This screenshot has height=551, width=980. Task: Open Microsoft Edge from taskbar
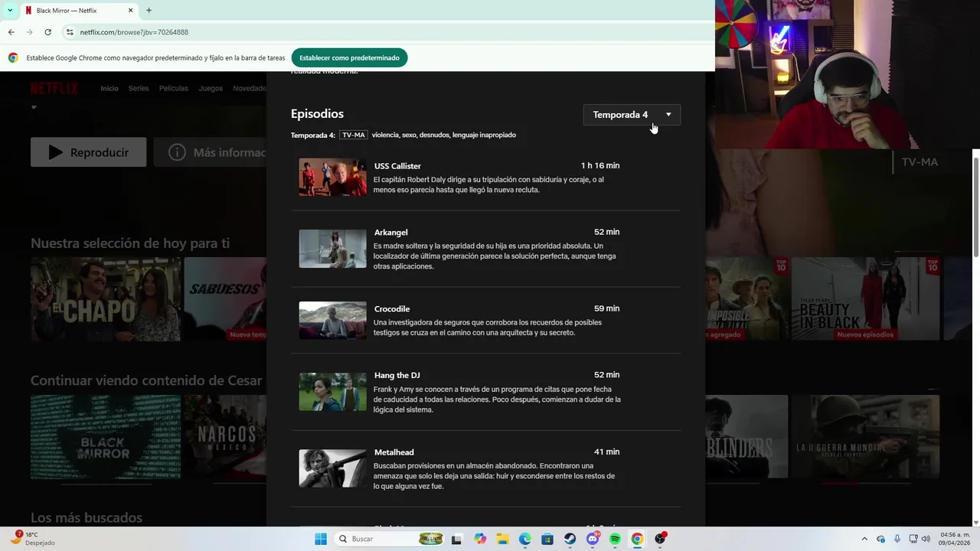pos(525,539)
